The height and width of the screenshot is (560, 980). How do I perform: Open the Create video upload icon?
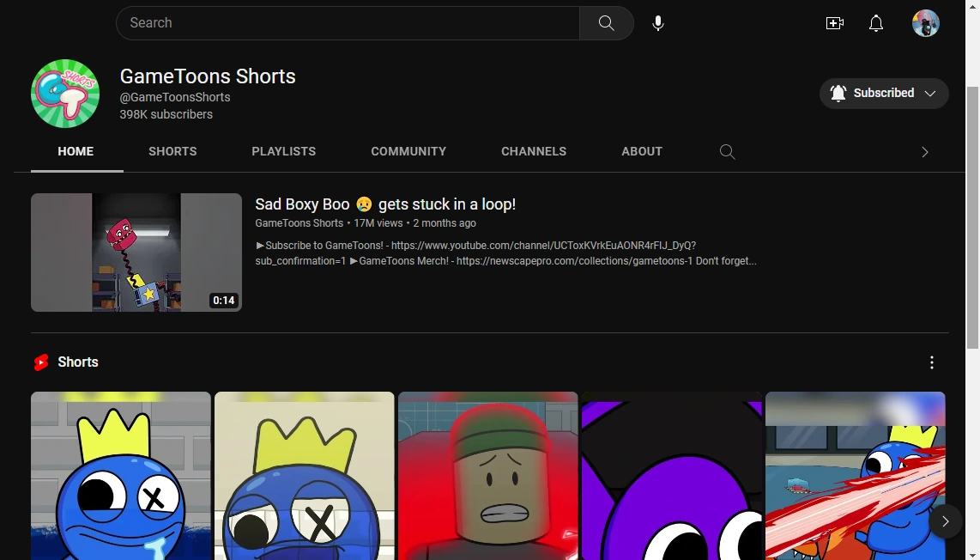tap(835, 23)
